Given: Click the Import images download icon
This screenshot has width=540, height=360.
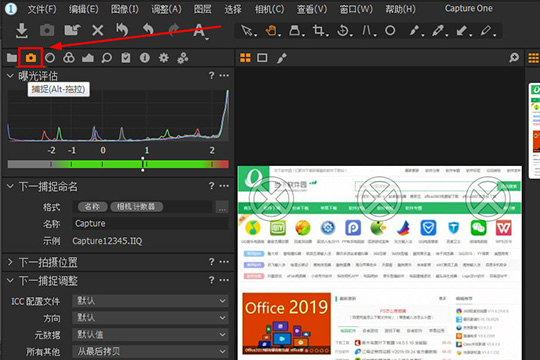Looking at the screenshot, I should tap(22, 30).
